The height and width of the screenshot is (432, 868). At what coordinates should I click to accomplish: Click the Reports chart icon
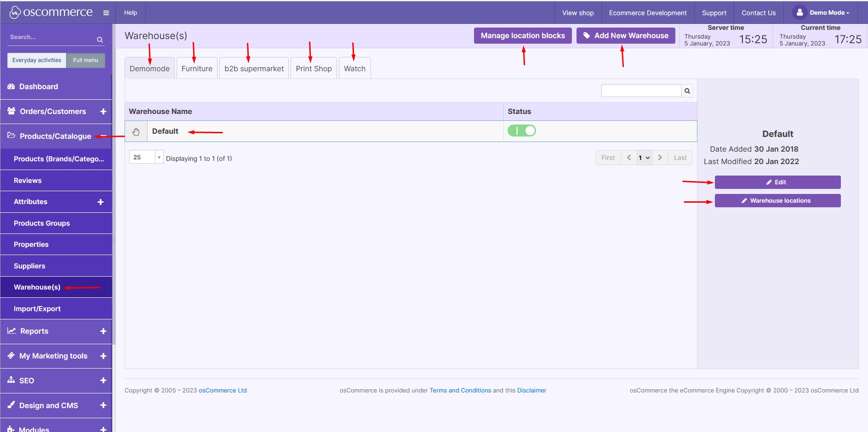click(11, 331)
